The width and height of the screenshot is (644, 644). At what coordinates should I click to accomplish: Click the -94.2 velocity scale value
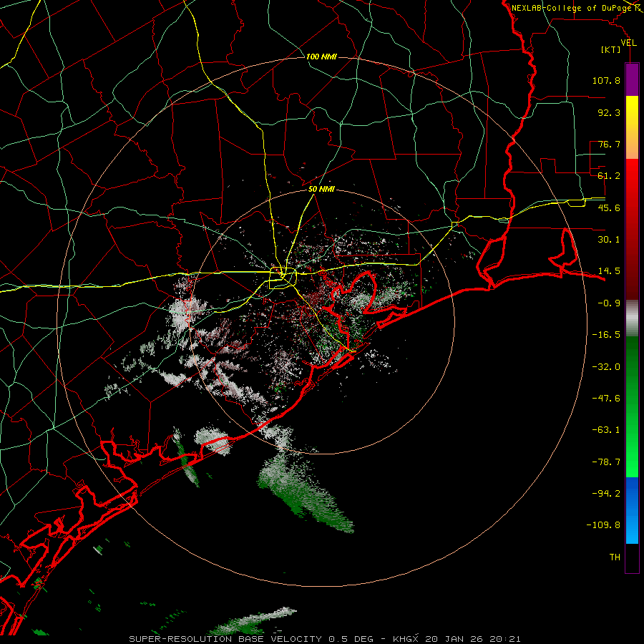click(606, 494)
